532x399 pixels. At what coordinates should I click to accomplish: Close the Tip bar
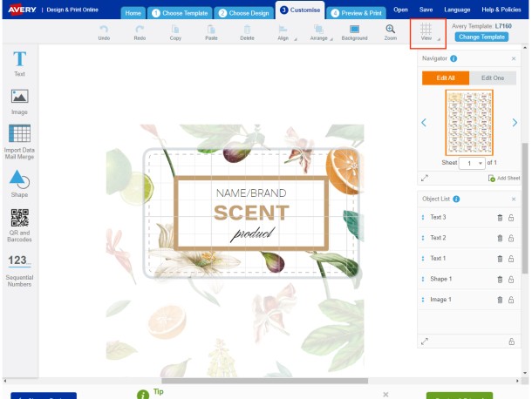click(x=385, y=395)
